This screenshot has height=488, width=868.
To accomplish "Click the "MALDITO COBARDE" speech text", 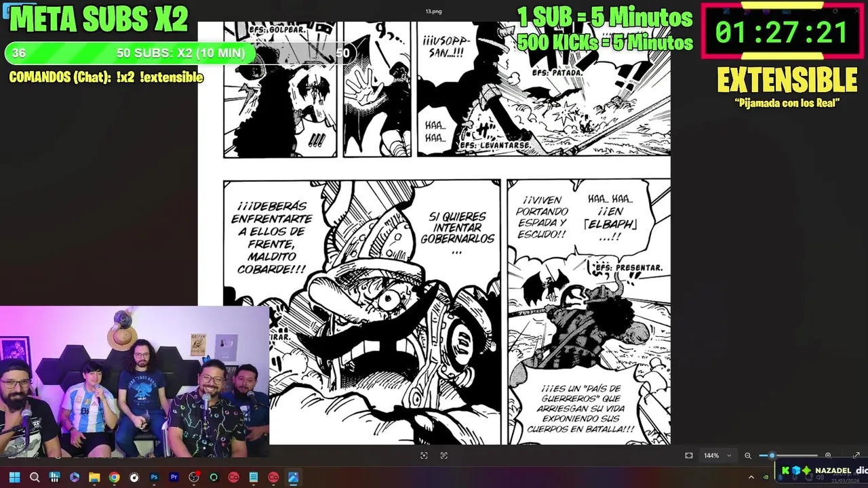I will pos(272,263).
